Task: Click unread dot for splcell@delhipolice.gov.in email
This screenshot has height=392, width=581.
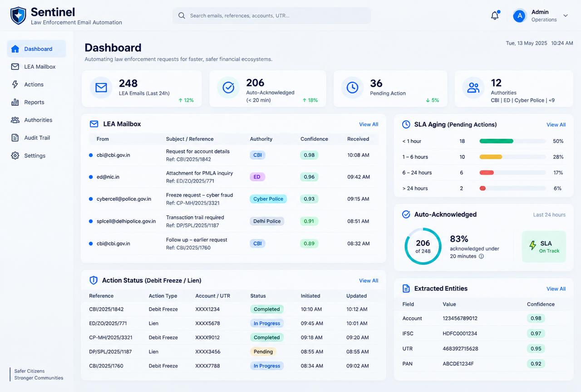Action: tap(91, 221)
